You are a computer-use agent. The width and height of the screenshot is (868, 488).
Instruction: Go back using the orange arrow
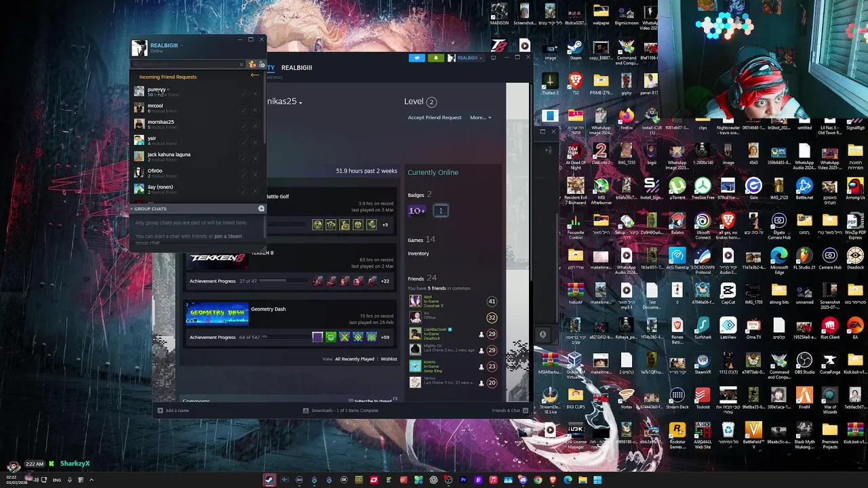(254, 75)
